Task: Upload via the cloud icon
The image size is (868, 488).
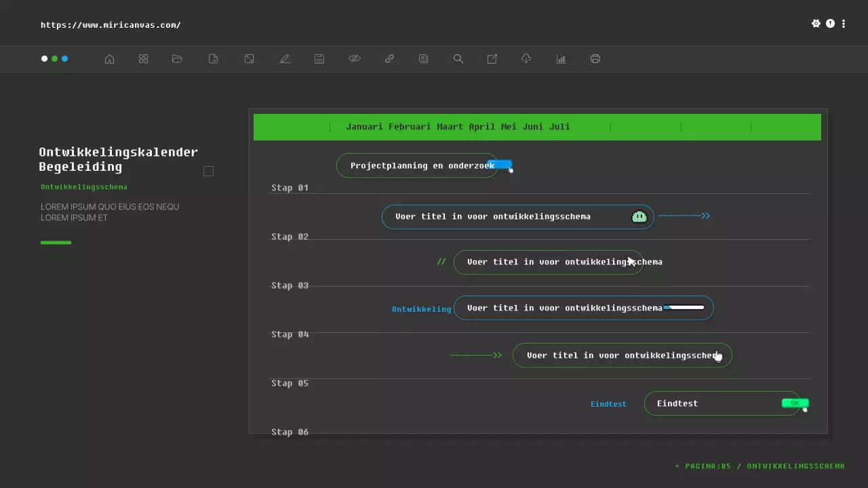Action: (x=526, y=58)
